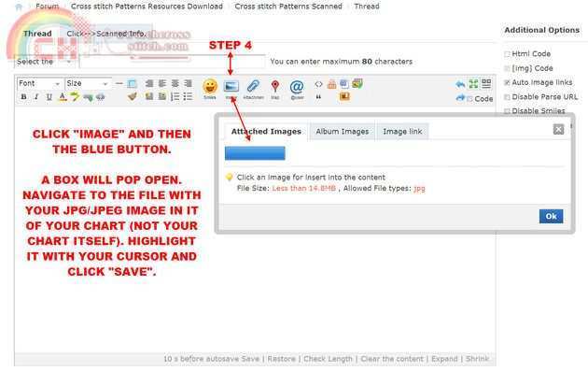Select the Thread tab
588x371 pixels.
(x=37, y=34)
